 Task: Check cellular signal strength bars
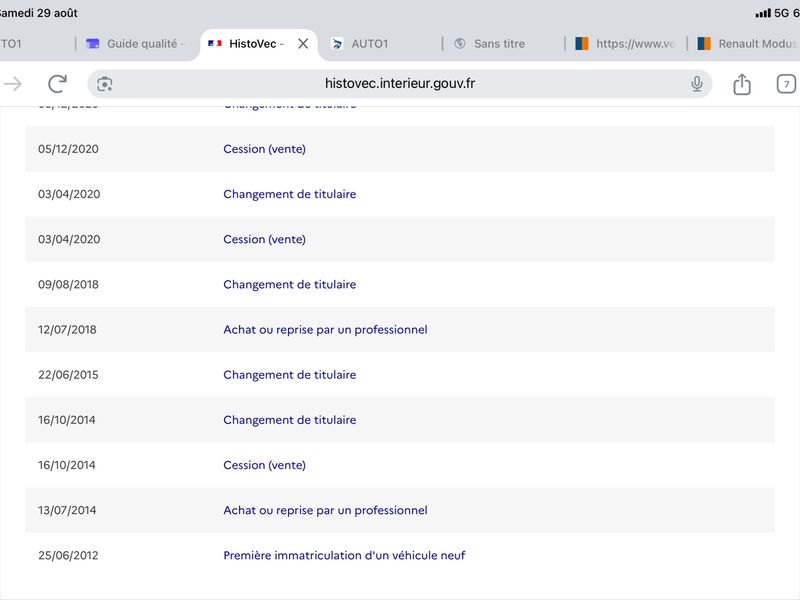[x=763, y=13]
